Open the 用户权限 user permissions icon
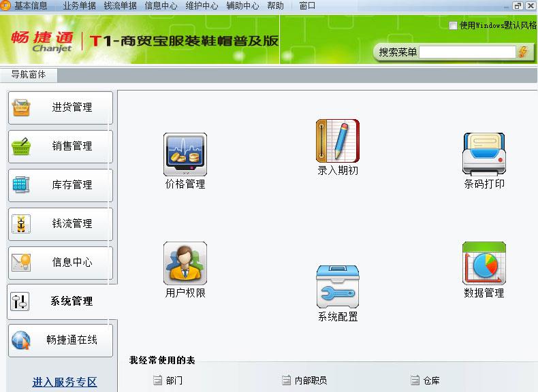 click(185, 263)
